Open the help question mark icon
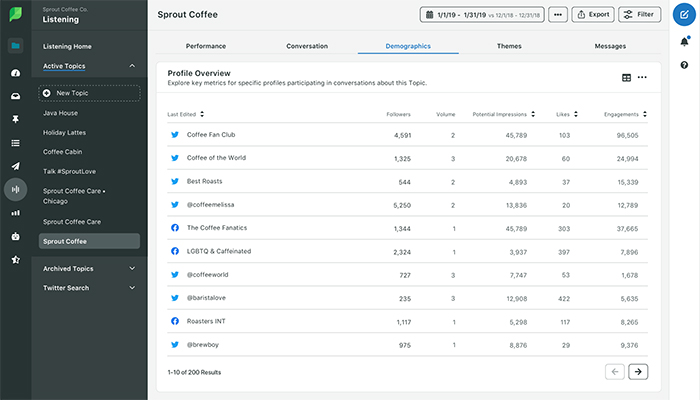The image size is (700, 400). 684,65
